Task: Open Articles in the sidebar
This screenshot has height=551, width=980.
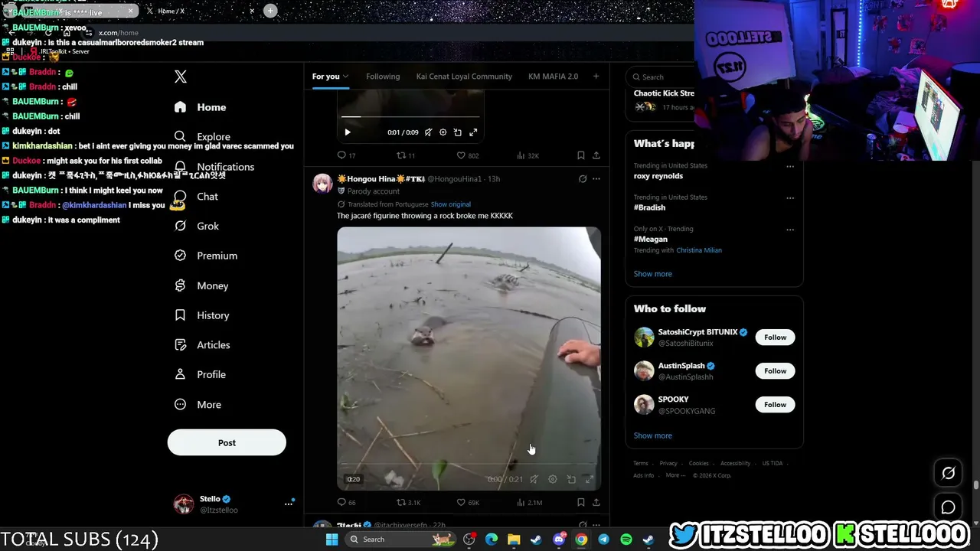Action: click(x=202, y=345)
